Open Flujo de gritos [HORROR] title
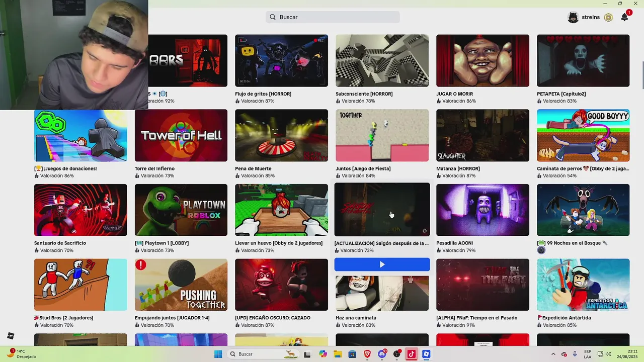The image size is (644, 362). pos(263,94)
